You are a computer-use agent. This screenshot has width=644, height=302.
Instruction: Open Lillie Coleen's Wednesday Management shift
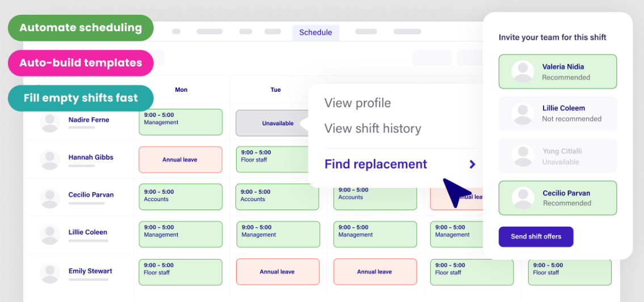click(x=376, y=235)
